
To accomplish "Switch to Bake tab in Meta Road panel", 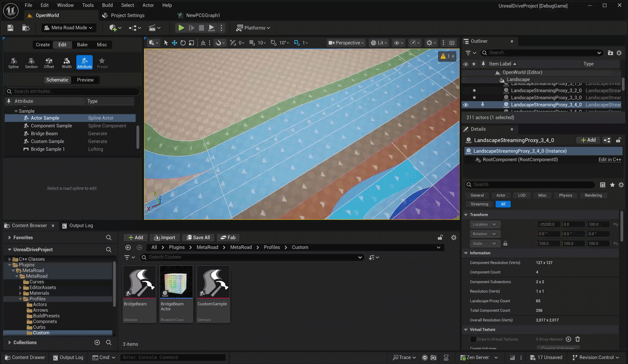I will [82, 45].
